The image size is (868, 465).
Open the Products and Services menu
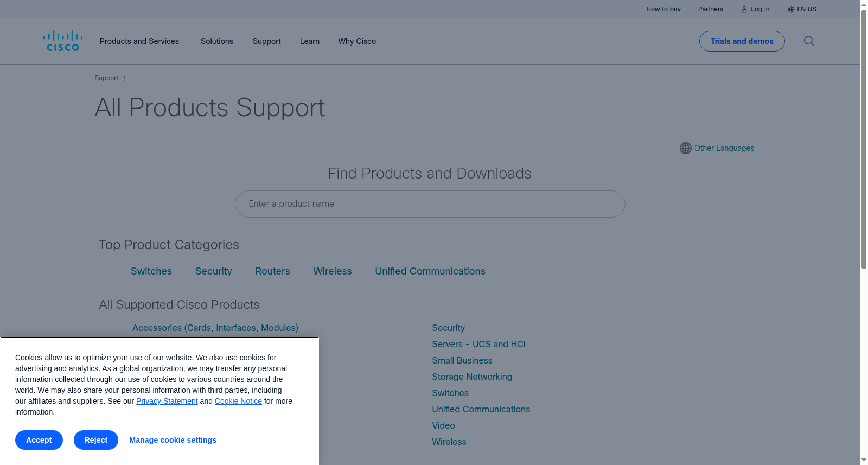[139, 41]
